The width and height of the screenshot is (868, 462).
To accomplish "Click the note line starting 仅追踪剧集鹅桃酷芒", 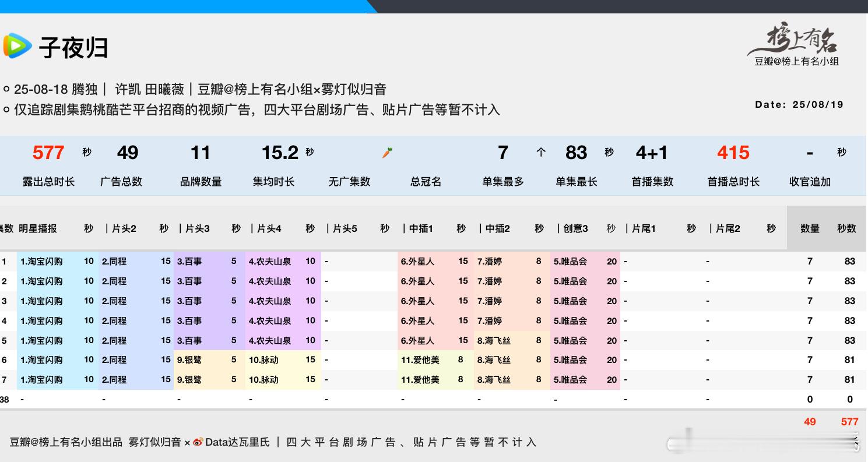I will click(x=256, y=110).
